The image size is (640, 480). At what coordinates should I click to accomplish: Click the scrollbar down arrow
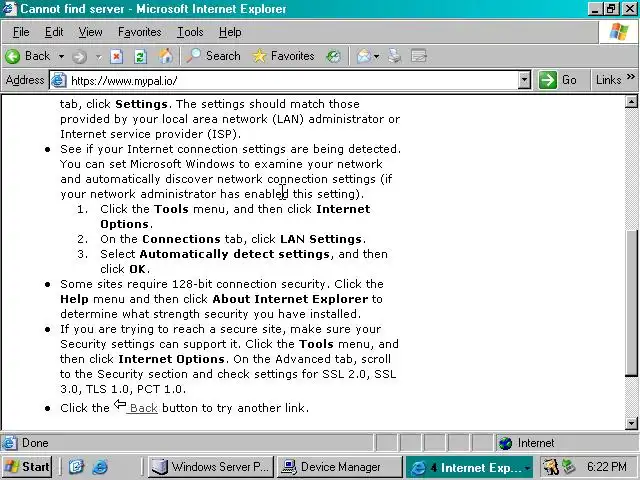coord(631,423)
